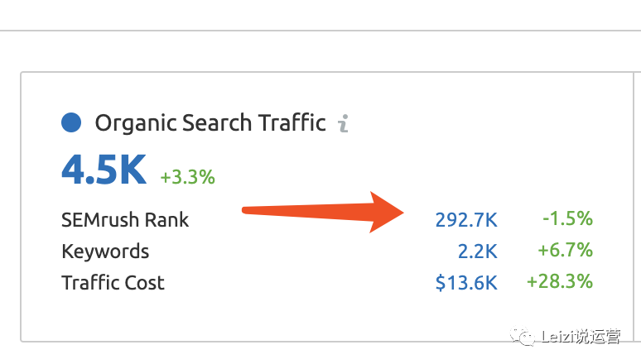Screen dimensions: 641x364
Task: Click the SEMrush Rank label
Action: click(x=125, y=220)
